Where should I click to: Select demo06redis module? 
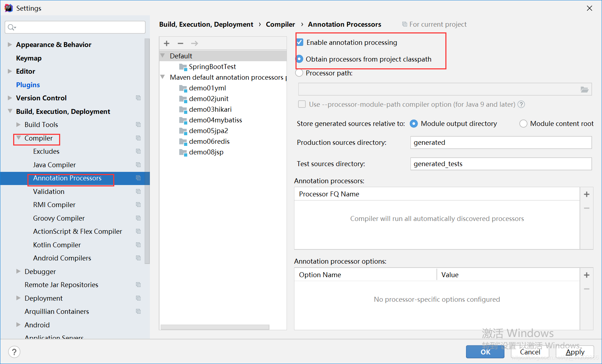[209, 141]
